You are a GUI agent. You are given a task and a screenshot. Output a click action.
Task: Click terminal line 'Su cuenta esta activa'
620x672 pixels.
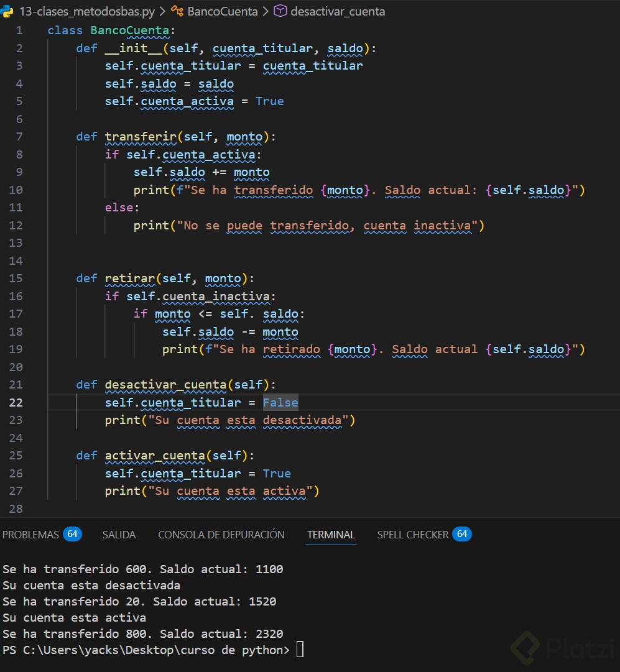coord(74,618)
